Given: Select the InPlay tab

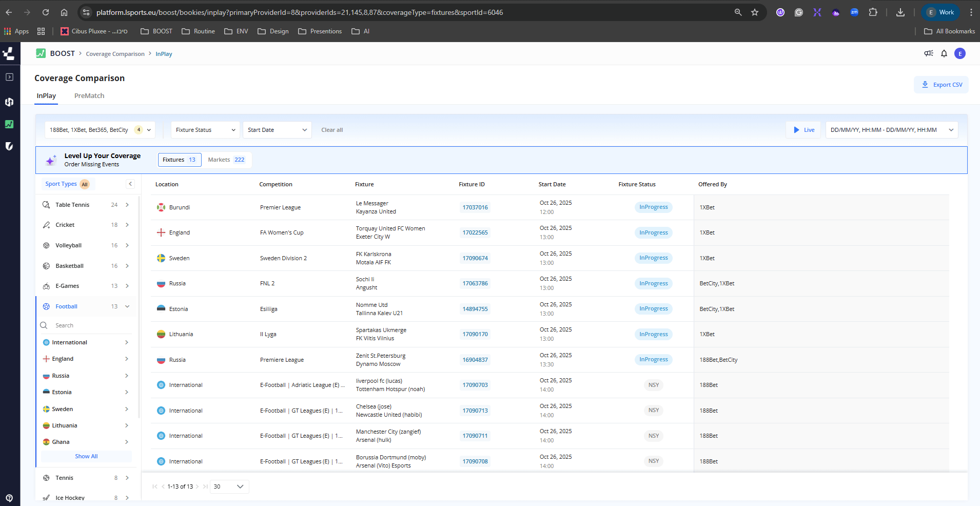Looking at the screenshot, I should (x=46, y=96).
